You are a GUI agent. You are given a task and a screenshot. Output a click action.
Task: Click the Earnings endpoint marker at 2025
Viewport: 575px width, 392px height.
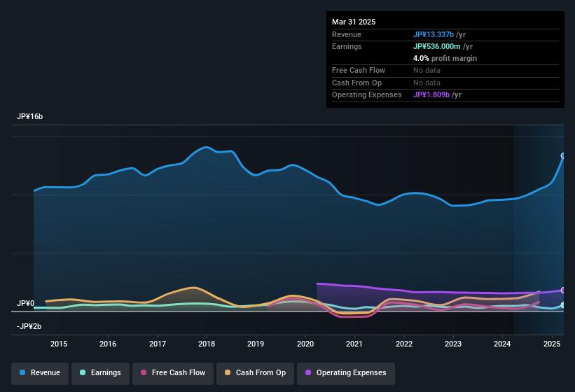pyautogui.click(x=563, y=305)
